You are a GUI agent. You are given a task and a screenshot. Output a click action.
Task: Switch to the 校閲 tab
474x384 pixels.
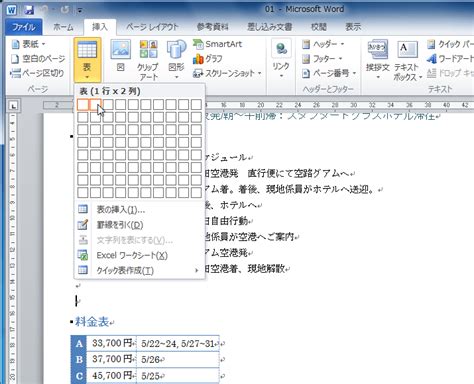pos(319,27)
